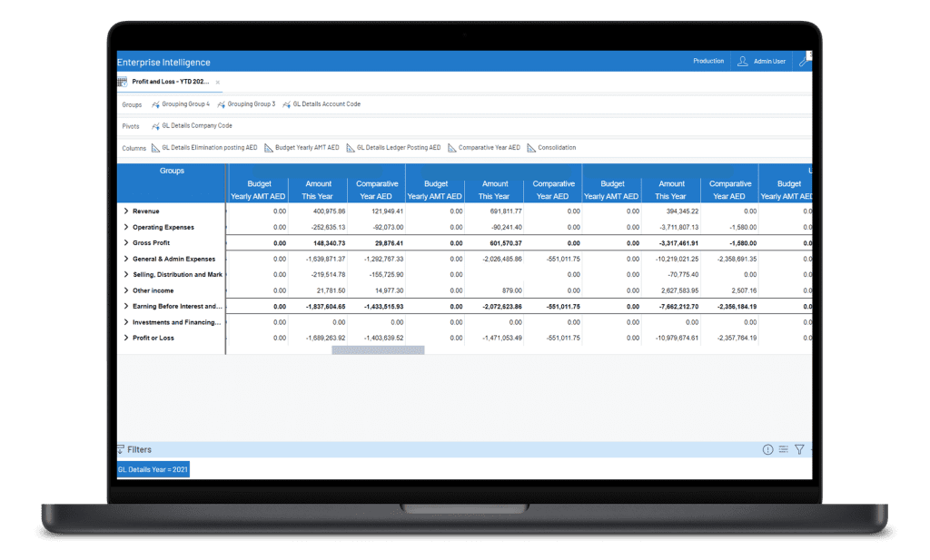Click the GL Details Company Code pivot icon
This screenshot has height=560, width=930.
(x=155, y=126)
